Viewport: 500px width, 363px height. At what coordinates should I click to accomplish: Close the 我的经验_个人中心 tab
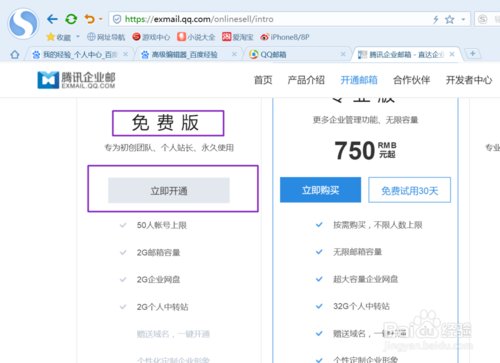pyautogui.click(x=125, y=54)
